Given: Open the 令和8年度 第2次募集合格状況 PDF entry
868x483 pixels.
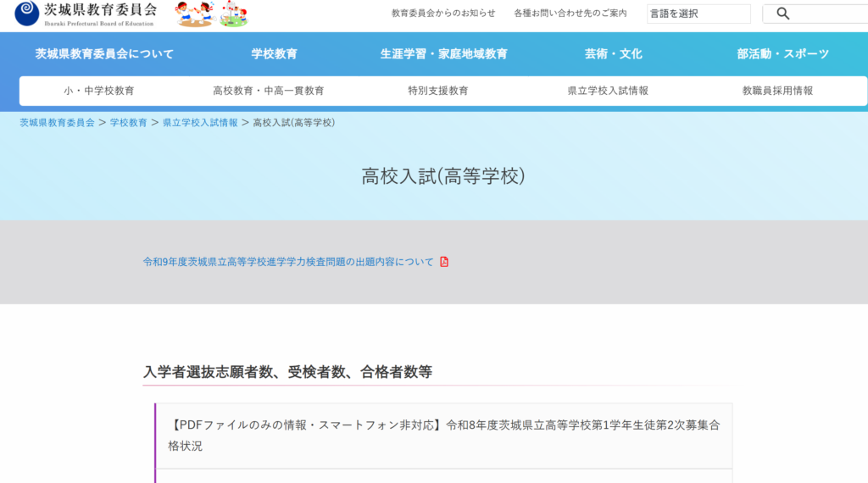Looking at the screenshot, I should [444, 436].
